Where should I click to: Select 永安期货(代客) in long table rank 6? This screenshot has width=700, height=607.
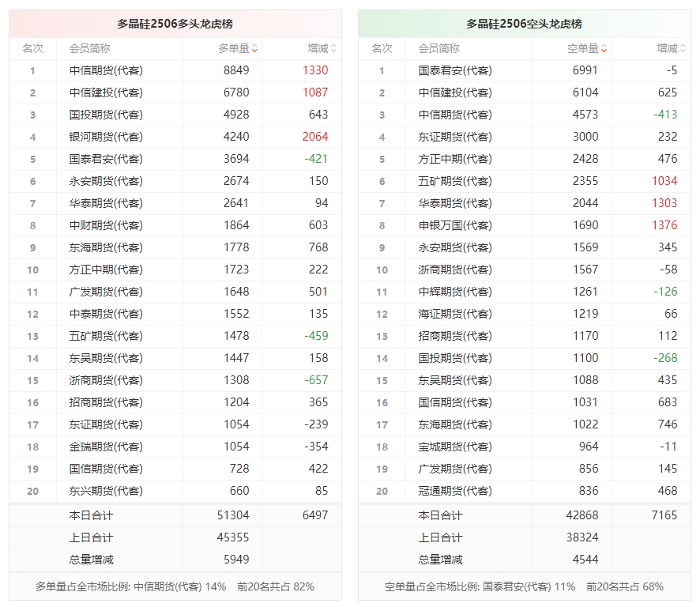click(106, 181)
